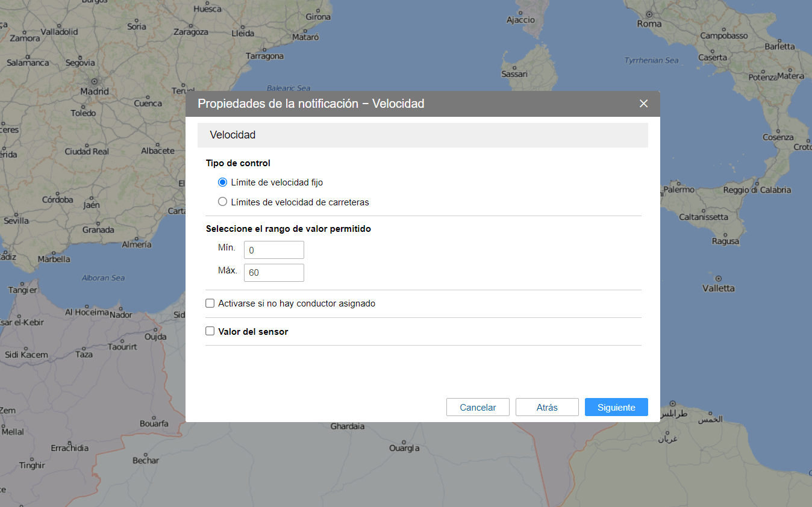
Task: Choose "Límites de velocidad de carreteras" radio option
Action: (223, 202)
